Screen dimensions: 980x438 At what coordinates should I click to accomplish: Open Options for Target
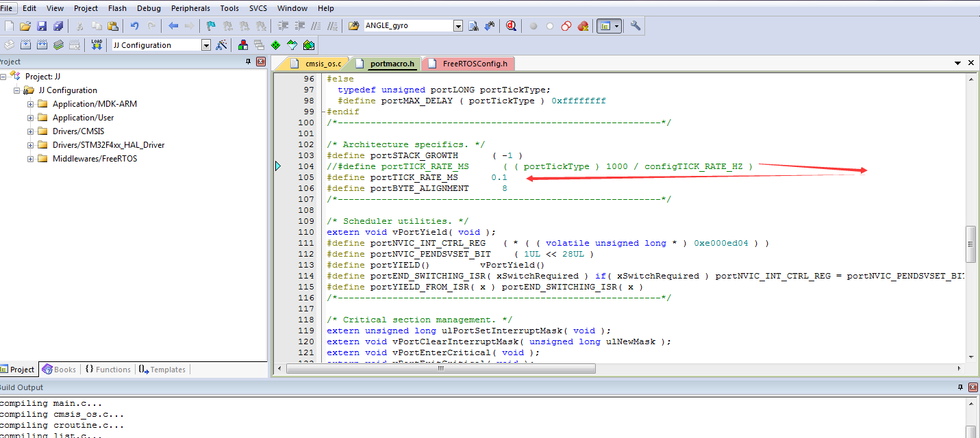click(221, 45)
